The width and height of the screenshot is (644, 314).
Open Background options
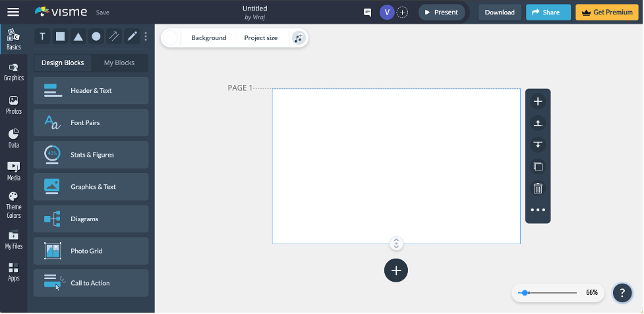[x=209, y=38]
